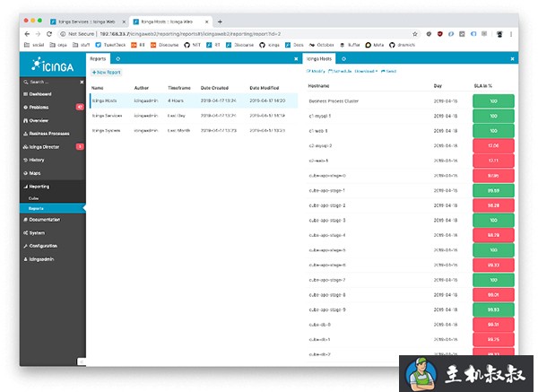Image resolution: width=538 pixels, height=392 pixels.
Task: Switch to Icinga Services browser tab
Action: pyautogui.click(x=86, y=22)
